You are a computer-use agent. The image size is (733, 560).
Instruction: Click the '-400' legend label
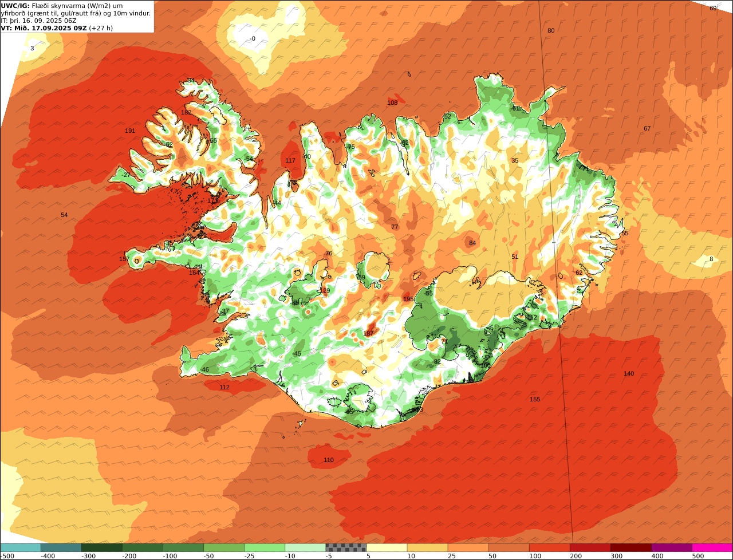[48, 556]
